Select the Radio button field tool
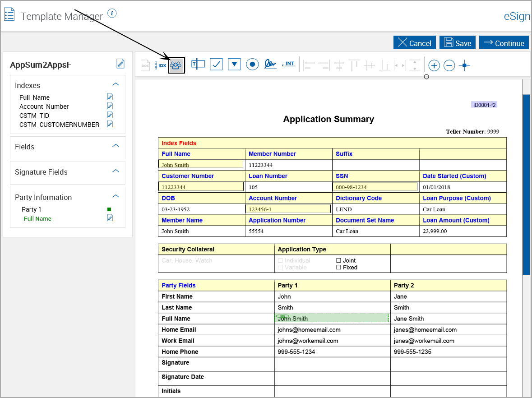The image size is (532, 398). (x=252, y=64)
